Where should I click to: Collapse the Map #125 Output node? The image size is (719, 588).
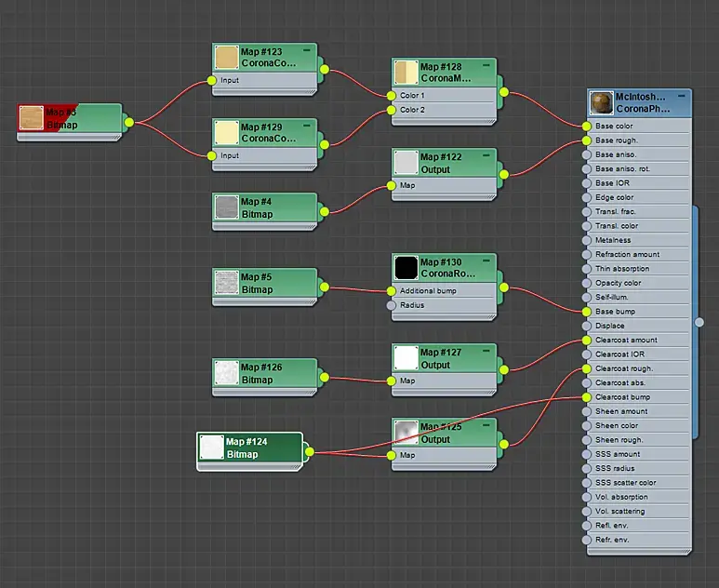(x=486, y=425)
